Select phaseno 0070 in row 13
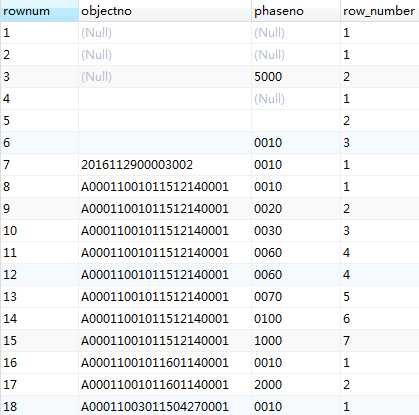 pyautogui.click(x=296, y=297)
